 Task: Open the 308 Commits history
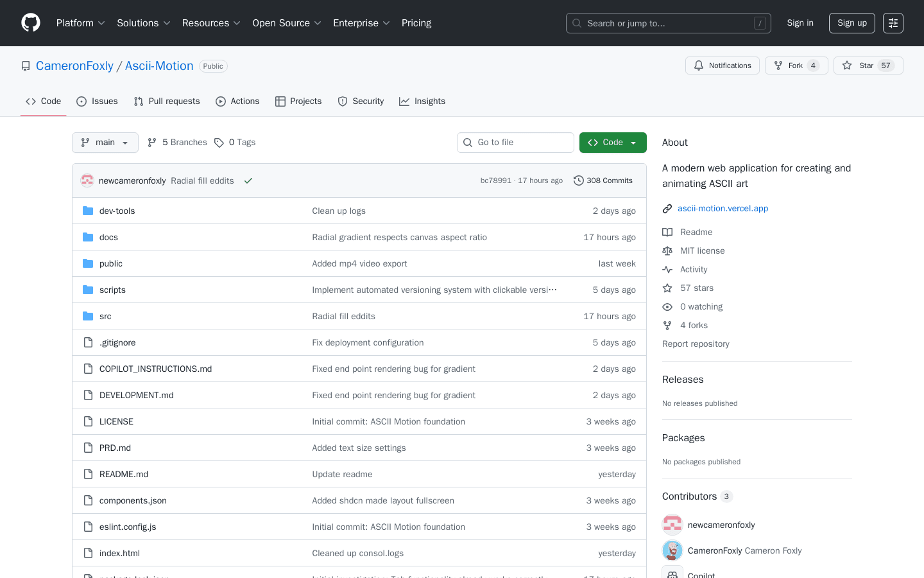603,181
